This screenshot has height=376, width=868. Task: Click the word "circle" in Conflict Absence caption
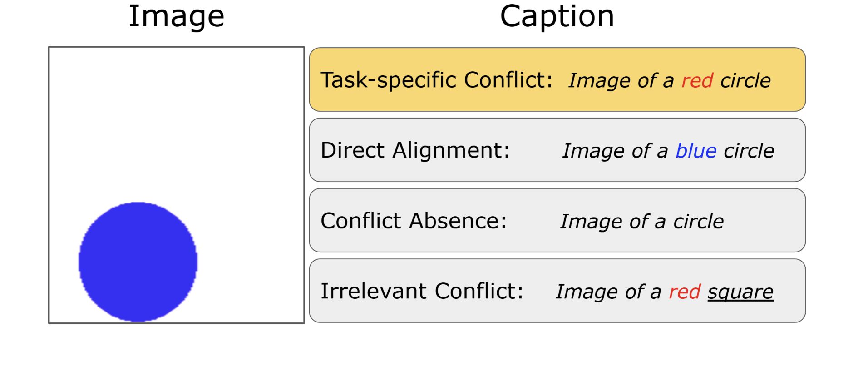pyautogui.click(x=699, y=222)
